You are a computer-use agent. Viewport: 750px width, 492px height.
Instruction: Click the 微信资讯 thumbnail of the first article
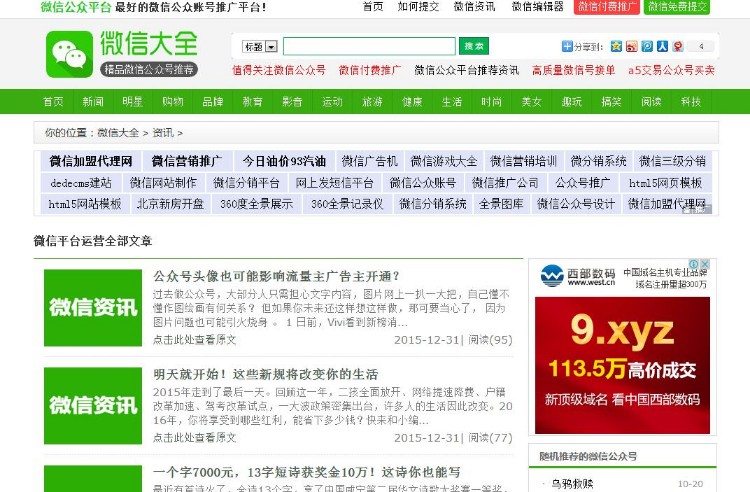pyautogui.click(x=93, y=307)
